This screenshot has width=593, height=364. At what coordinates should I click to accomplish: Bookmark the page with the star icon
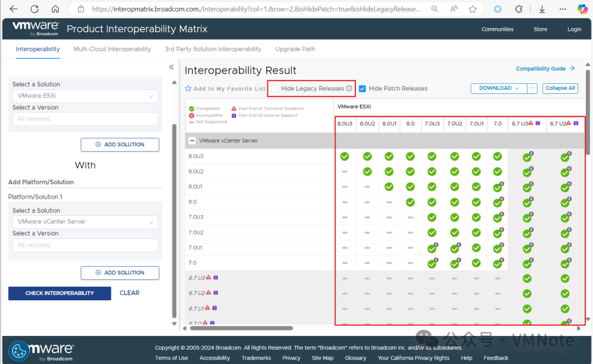click(x=473, y=9)
